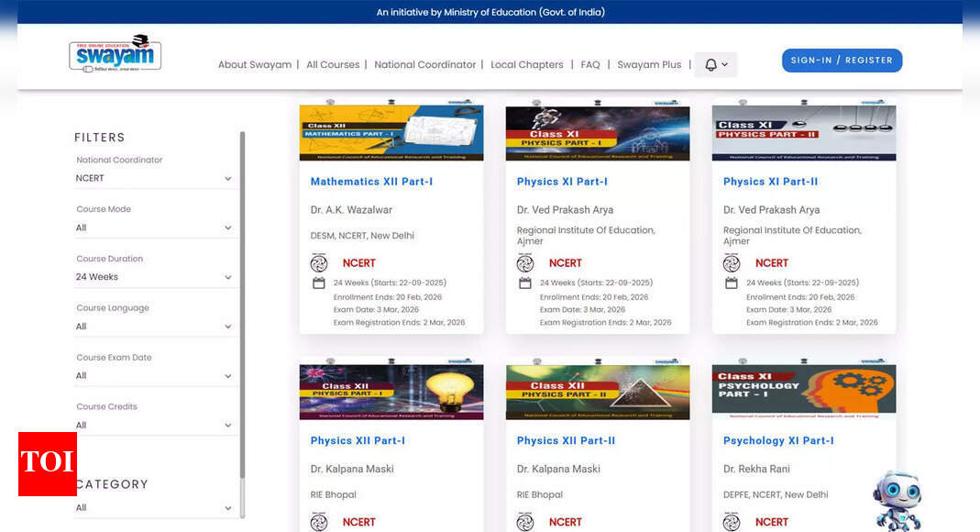Open the All Courses menu item
Screen dimensions: 980x532
click(x=333, y=65)
